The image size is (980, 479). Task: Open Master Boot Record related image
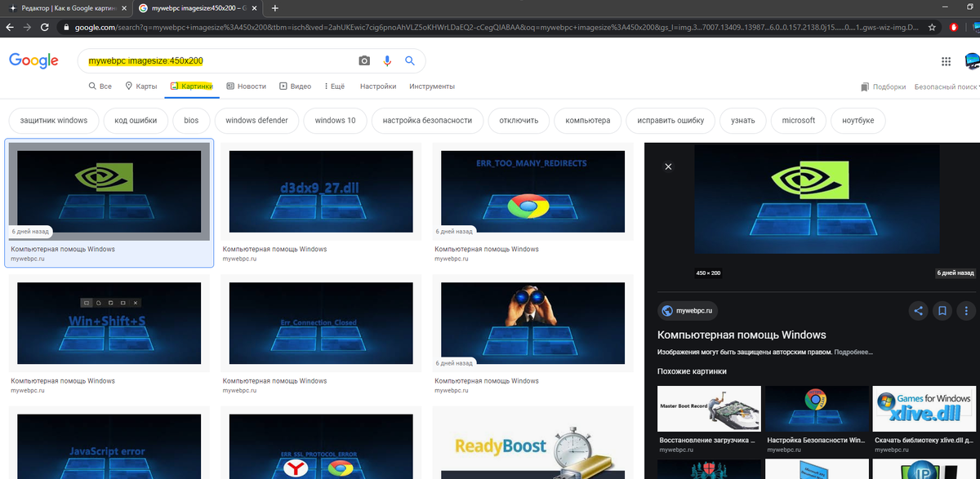click(x=709, y=409)
